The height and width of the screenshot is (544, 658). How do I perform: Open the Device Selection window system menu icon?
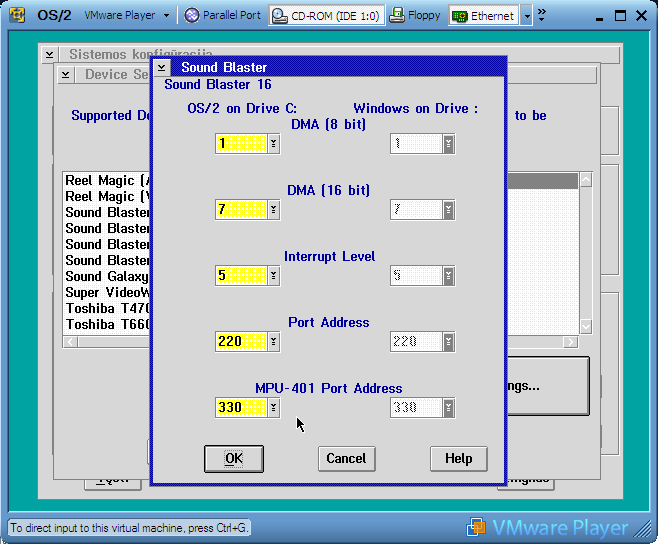(65, 75)
